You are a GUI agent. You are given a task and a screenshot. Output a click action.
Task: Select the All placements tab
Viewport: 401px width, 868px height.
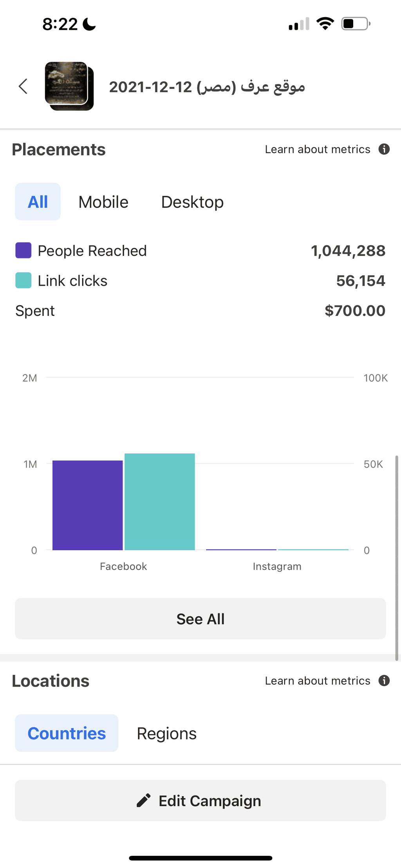point(38,201)
